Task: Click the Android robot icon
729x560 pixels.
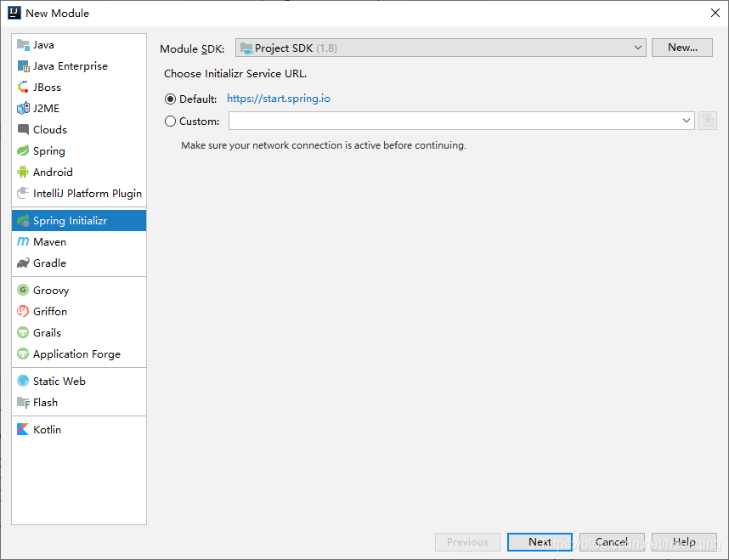Action: click(x=23, y=173)
